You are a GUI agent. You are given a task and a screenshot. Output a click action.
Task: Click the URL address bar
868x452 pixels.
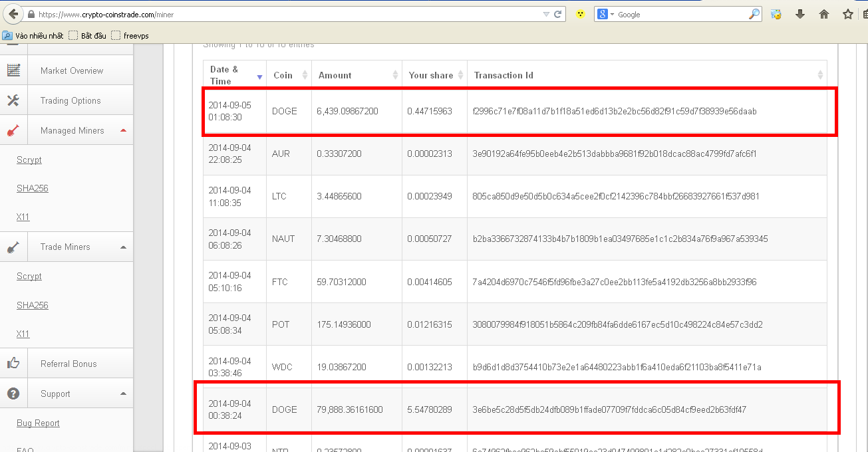[x=286, y=14]
